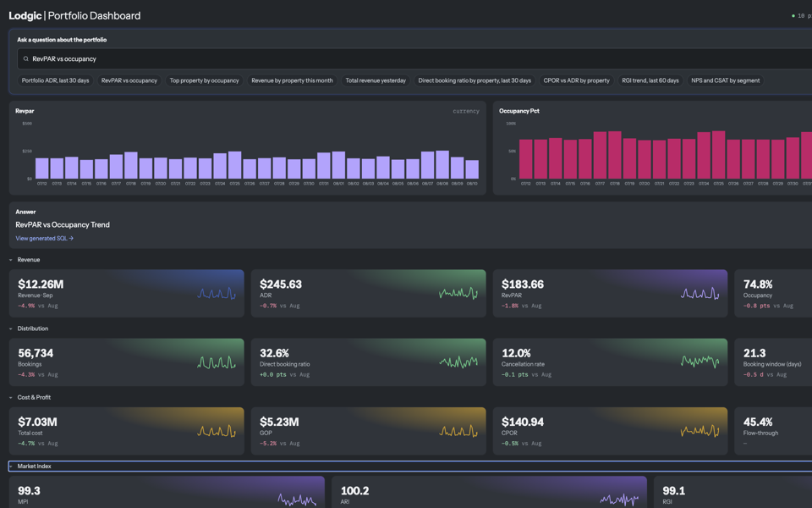This screenshot has height=508, width=812.
Task: Open the 12.0% Cancellation rate card
Action: (x=610, y=362)
